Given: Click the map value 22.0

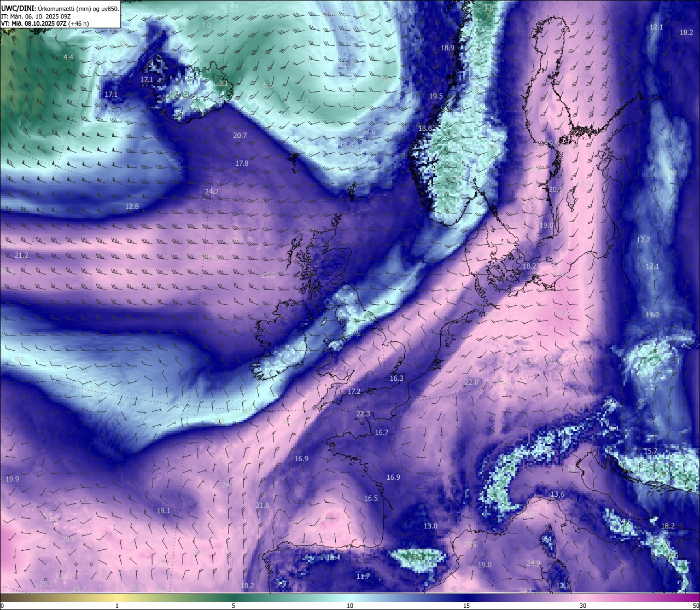Looking at the screenshot, I should 471,382.
